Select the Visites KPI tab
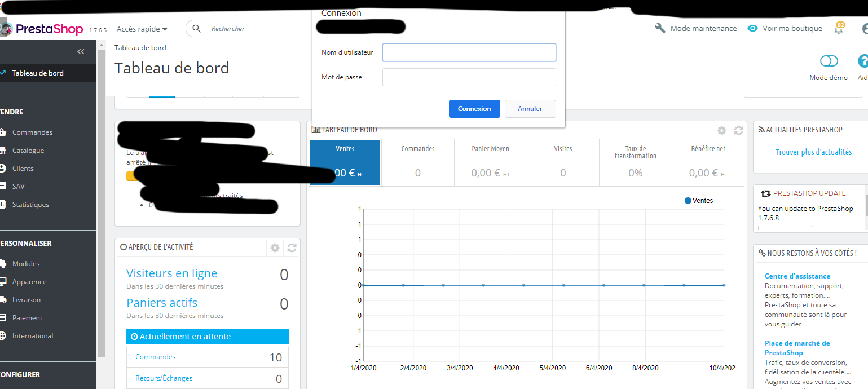Screen dimensions: 868x389 (x=563, y=162)
